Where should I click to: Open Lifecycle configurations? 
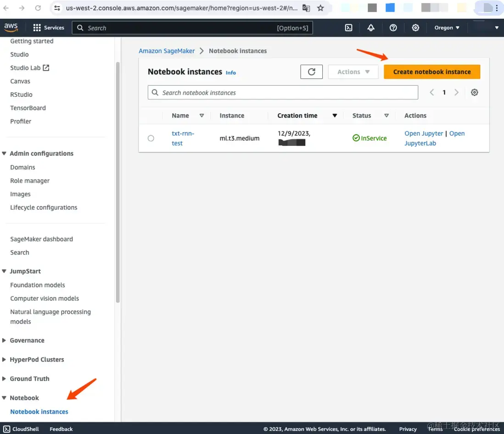click(x=44, y=207)
